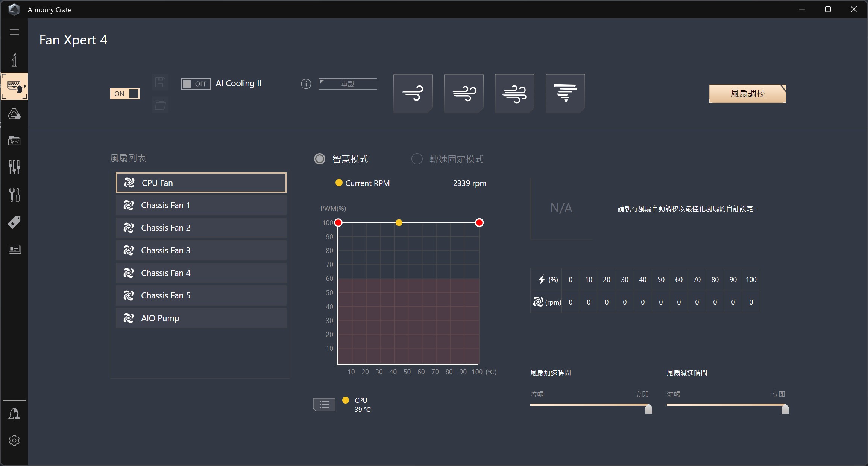Select AIO Pump in fan list
This screenshot has height=466, width=868.
201,318
